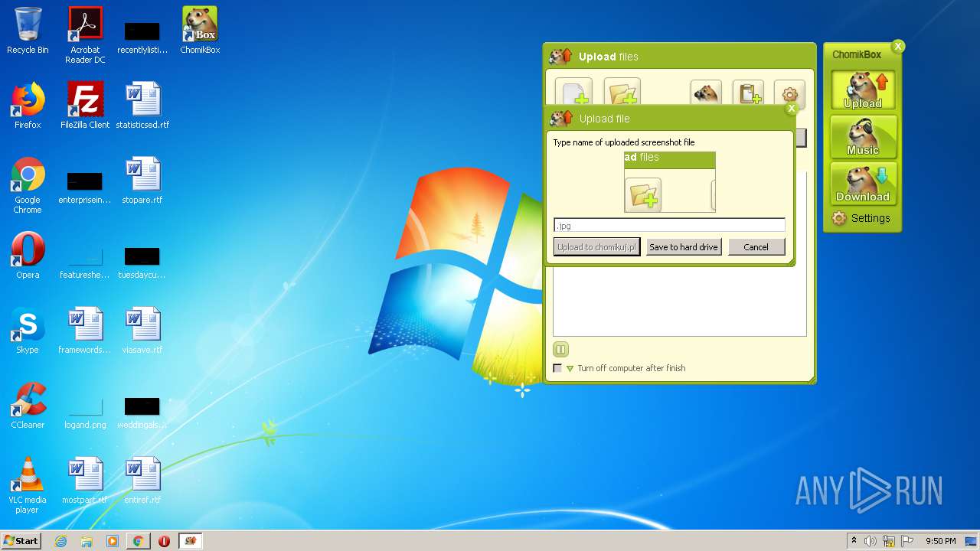Cancel the Upload file dialog

[756, 247]
